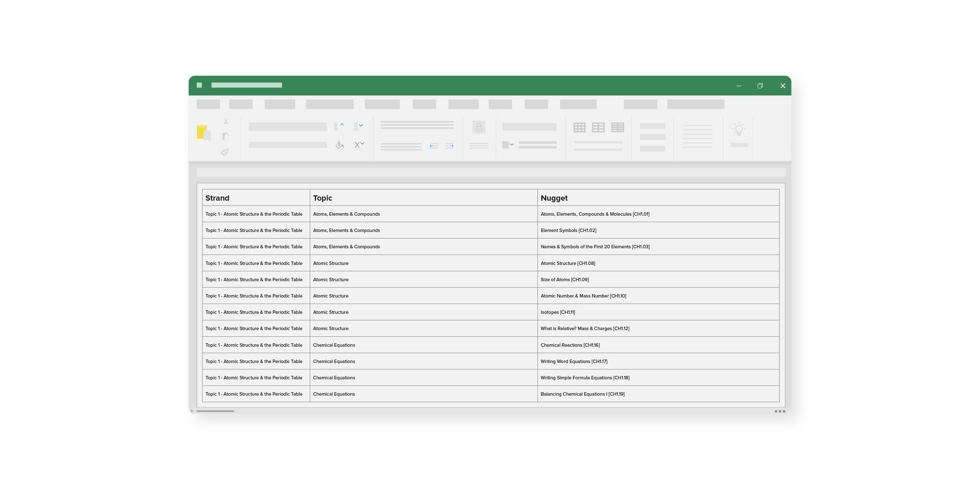Close the spreadsheet window
The width and height of the screenshot is (980, 490).
(782, 86)
